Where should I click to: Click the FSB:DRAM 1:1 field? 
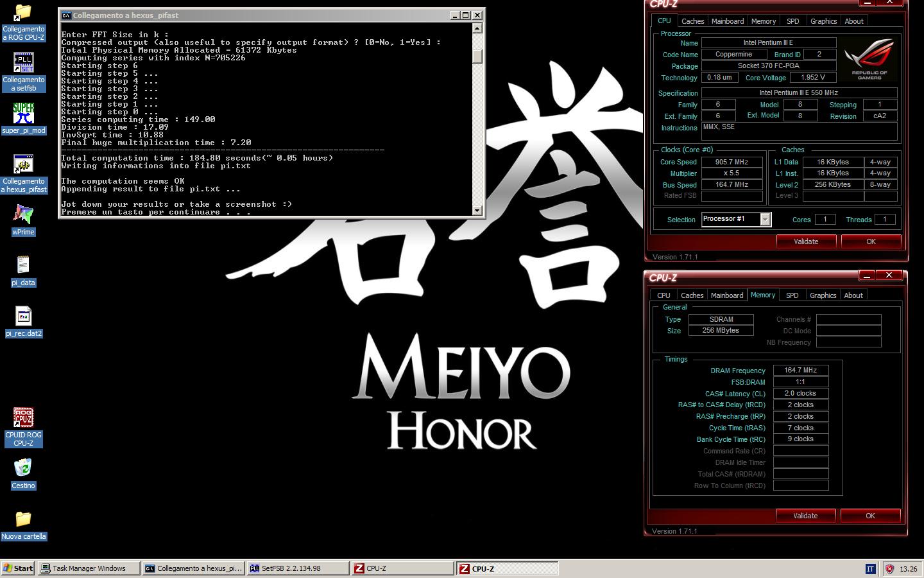point(801,381)
